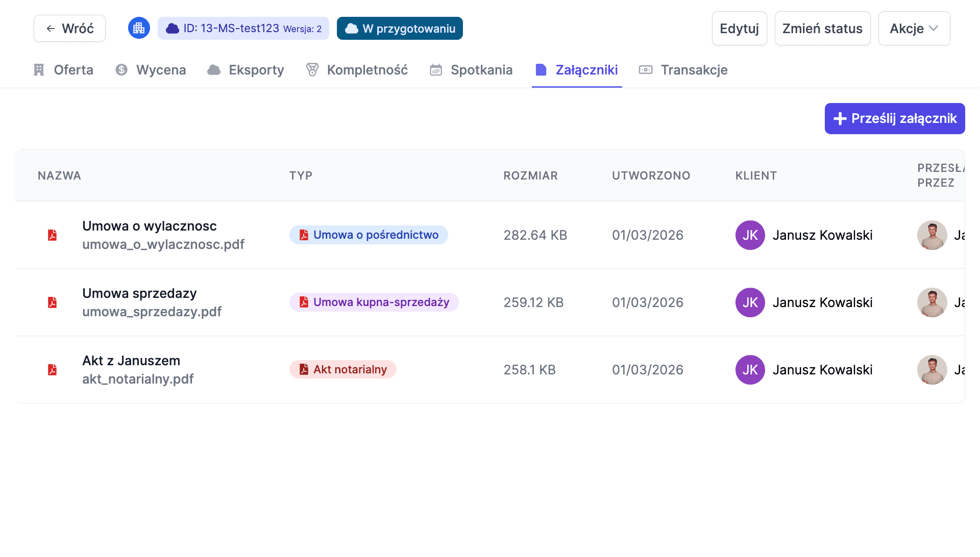This screenshot has height=557, width=980.
Task: Go back using the Wróć button
Action: 70,29
